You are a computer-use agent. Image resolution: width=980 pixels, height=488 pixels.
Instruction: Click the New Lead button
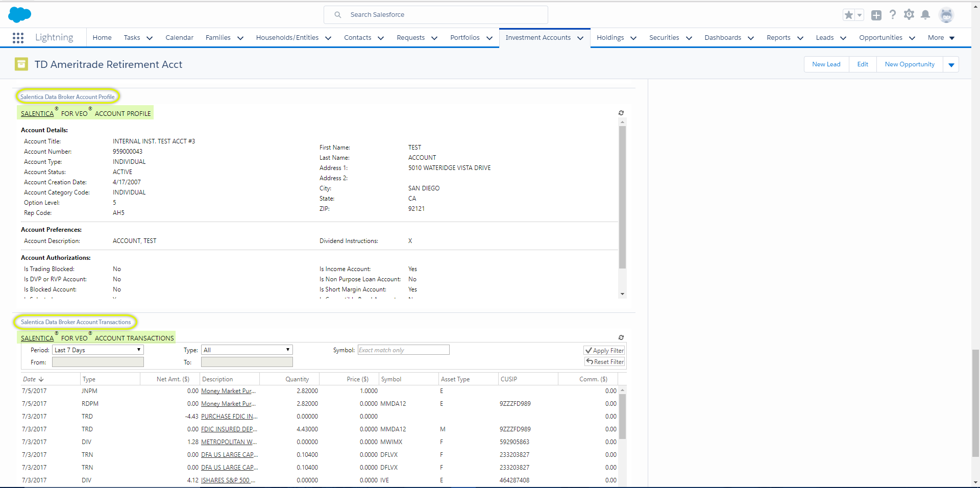pos(826,64)
